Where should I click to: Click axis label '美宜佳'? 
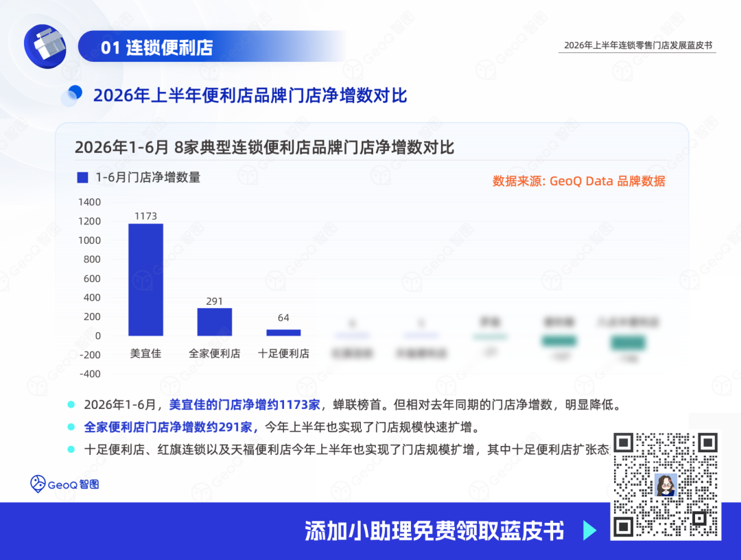(145, 353)
